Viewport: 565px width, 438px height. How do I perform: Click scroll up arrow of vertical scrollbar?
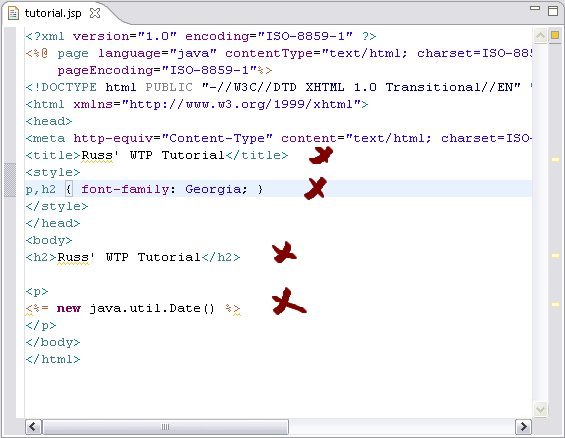540,35
